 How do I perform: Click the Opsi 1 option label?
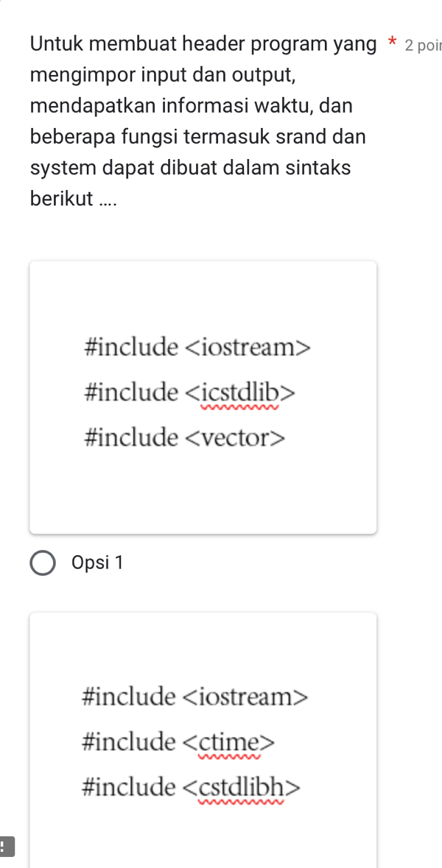point(98,563)
